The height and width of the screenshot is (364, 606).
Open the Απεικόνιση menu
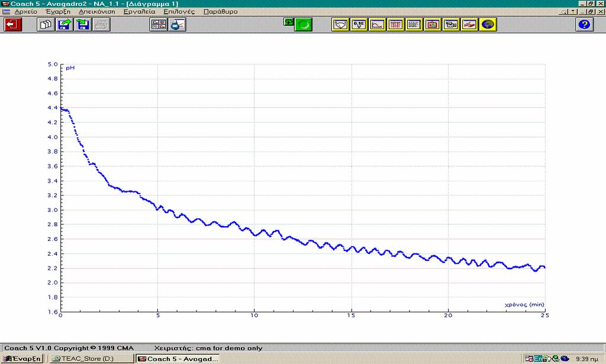click(97, 12)
